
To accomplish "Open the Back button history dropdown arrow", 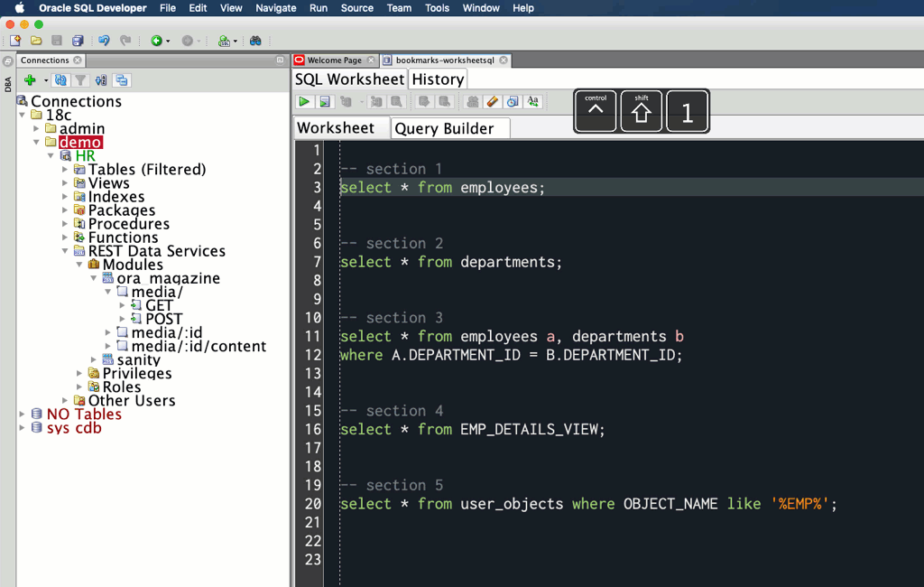I will [x=168, y=42].
